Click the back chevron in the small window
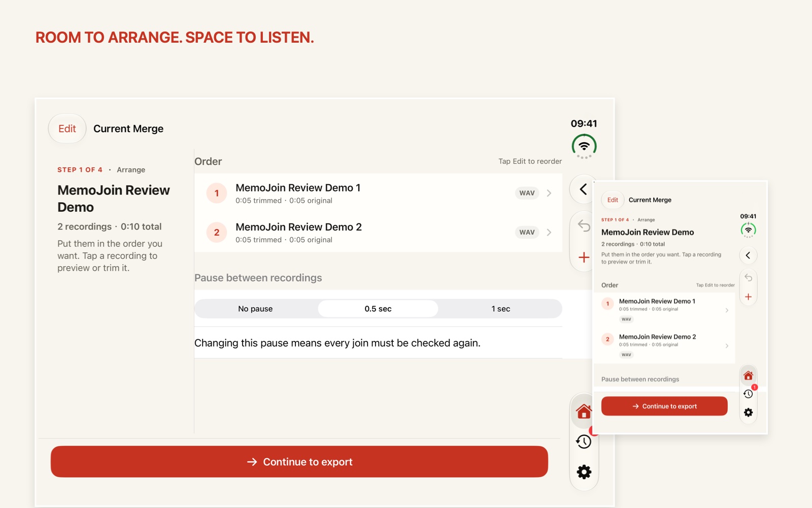The height and width of the screenshot is (508, 812). [x=748, y=256]
